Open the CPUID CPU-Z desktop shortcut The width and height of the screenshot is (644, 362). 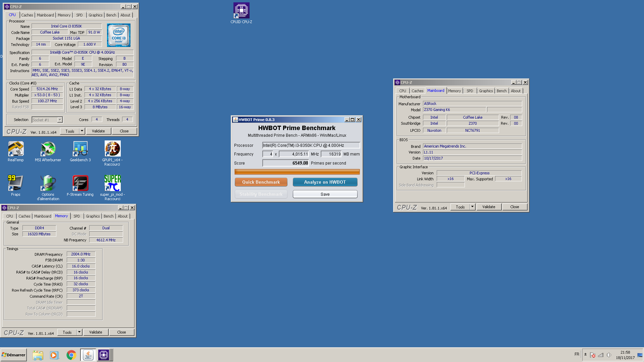[241, 13]
